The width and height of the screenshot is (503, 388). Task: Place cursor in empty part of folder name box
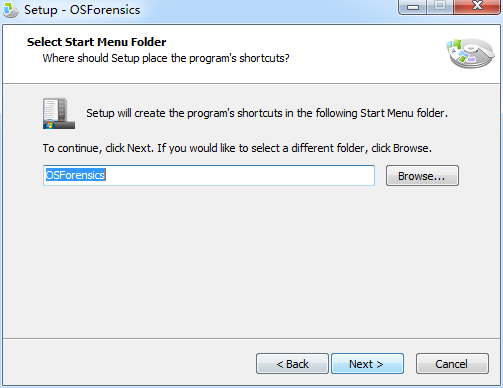240,175
